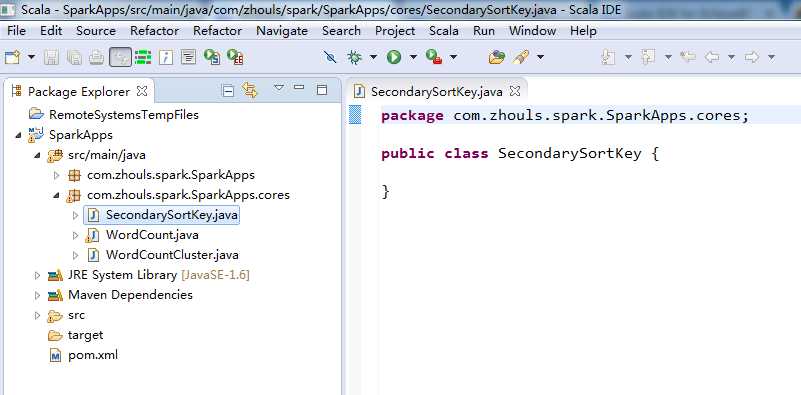This screenshot has width=801, height=395.
Task: Click the Open Type folder icon
Action: pos(497,57)
